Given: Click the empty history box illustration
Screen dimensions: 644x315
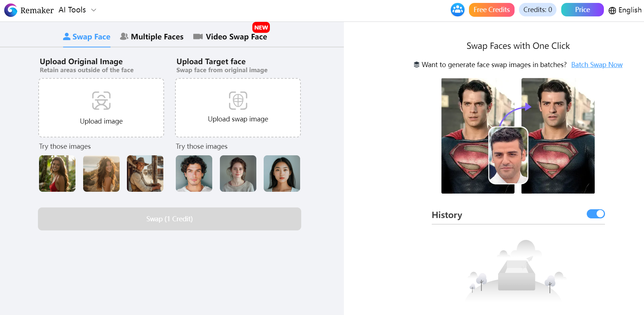Looking at the screenshot, I should [x=517, y=272].
